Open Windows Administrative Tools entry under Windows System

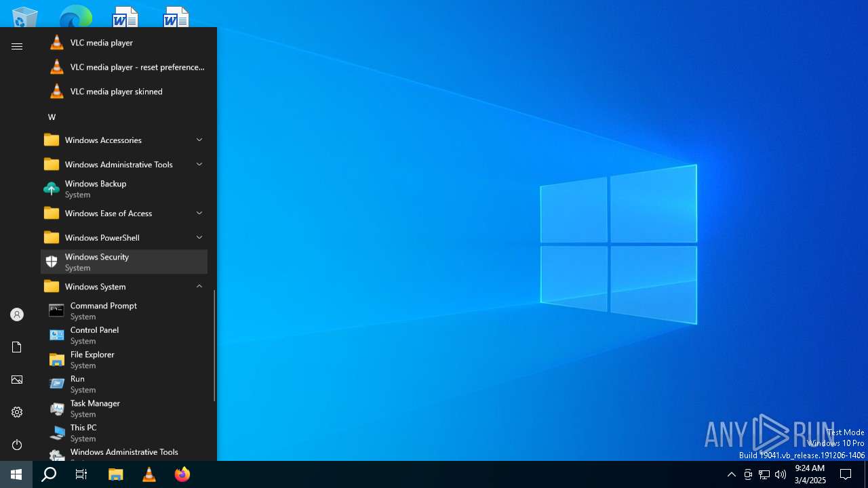tap(124, 454)
